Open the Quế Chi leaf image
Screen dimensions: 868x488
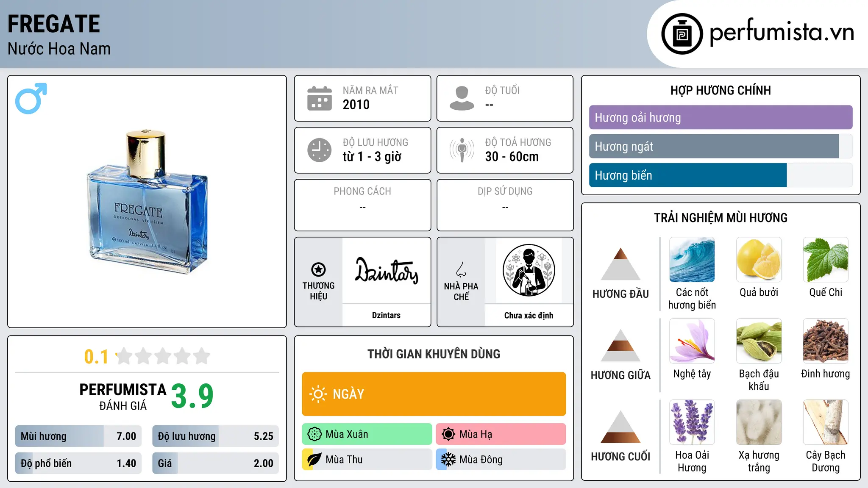pos(826,260)
